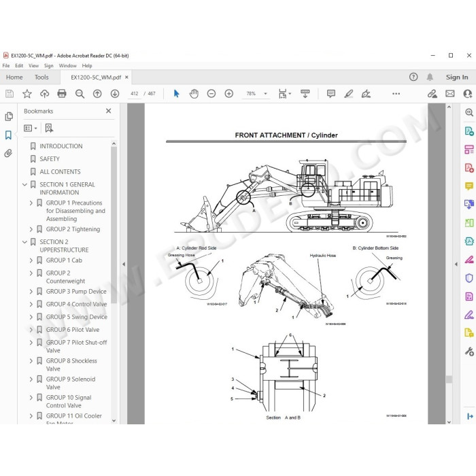Open the Window menu

[x=67, y=65]
